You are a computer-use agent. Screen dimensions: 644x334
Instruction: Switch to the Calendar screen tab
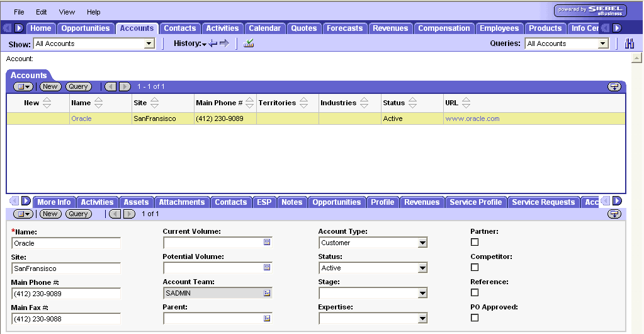click(x=265, y=28)
